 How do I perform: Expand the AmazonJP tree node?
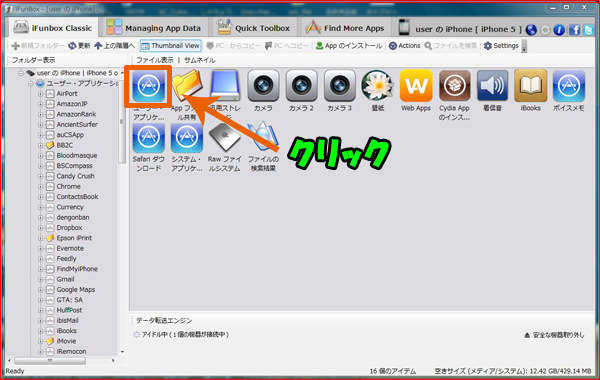coord(40,104)
